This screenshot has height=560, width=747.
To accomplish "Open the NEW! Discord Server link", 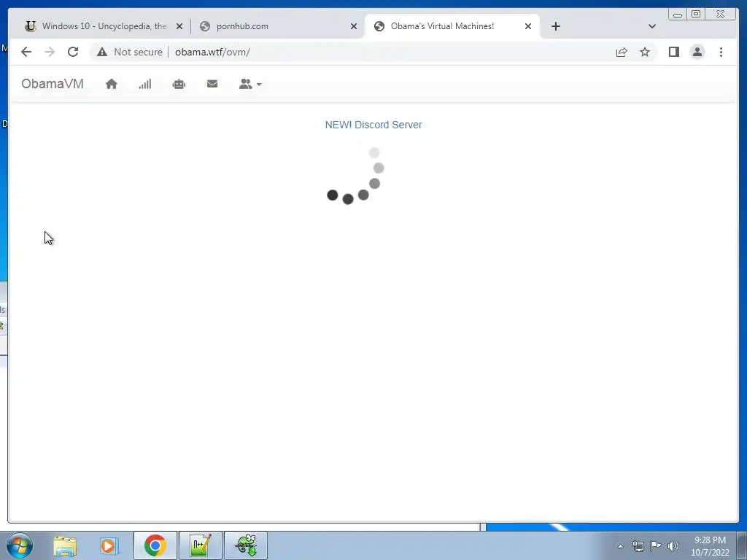I will point(373,125).
